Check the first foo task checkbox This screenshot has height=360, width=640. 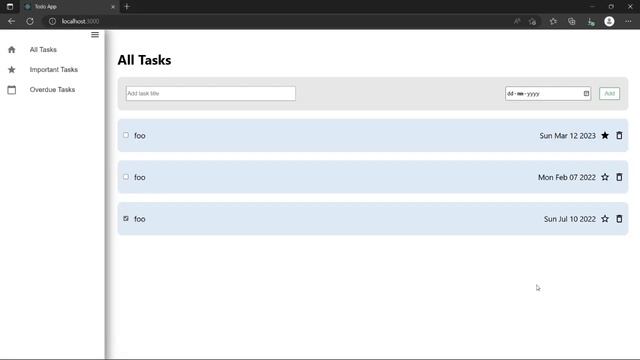(x=126, y=135)
